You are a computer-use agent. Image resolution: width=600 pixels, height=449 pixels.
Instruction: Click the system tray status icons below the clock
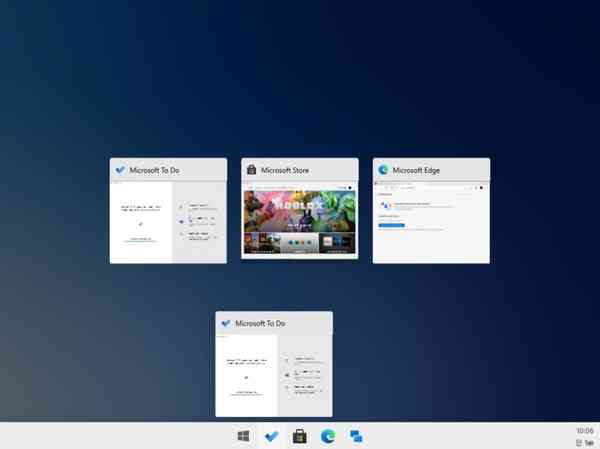[x=584, y=442]
